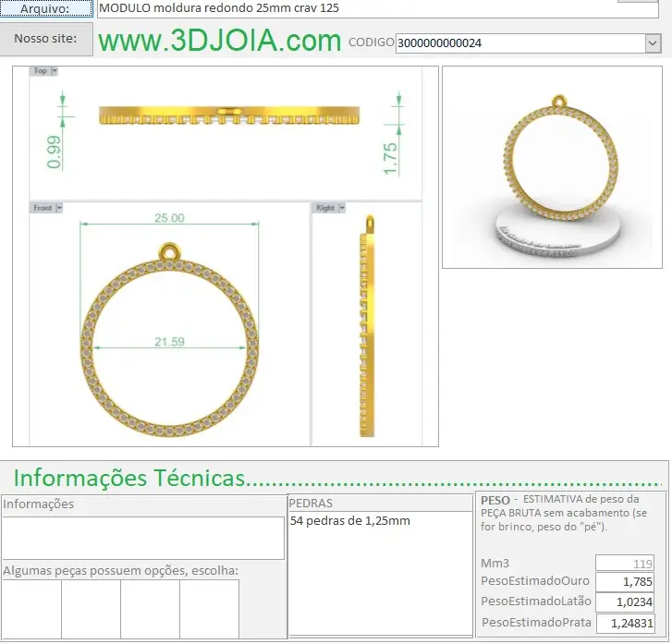This screenshot has height=644, width=672.
Task: Click the CODIGO label
Action: click(x=372, y=42)
